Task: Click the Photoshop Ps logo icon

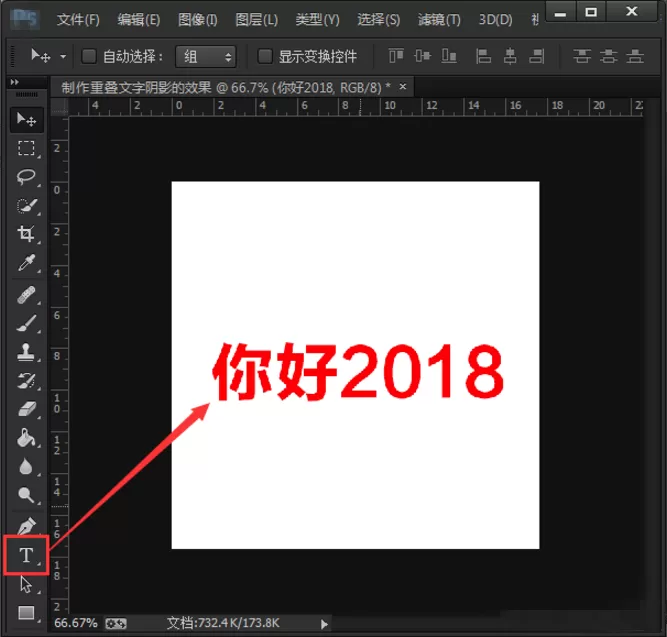Action: [x=26, y=19]
